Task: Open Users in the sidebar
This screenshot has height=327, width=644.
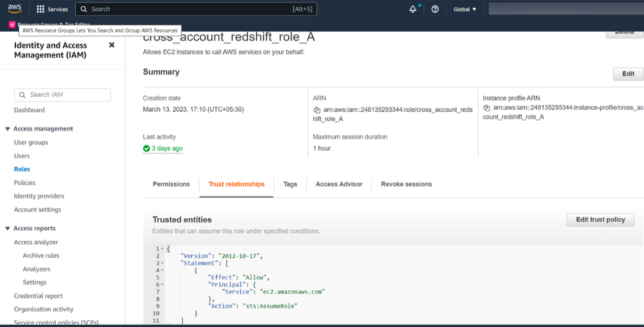Action: pos(22,156)
